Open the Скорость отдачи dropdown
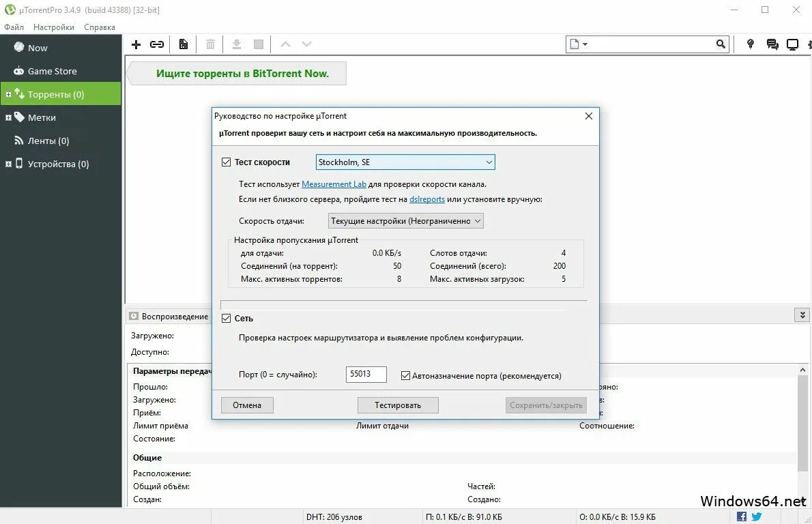 click(x=406, y=221)
